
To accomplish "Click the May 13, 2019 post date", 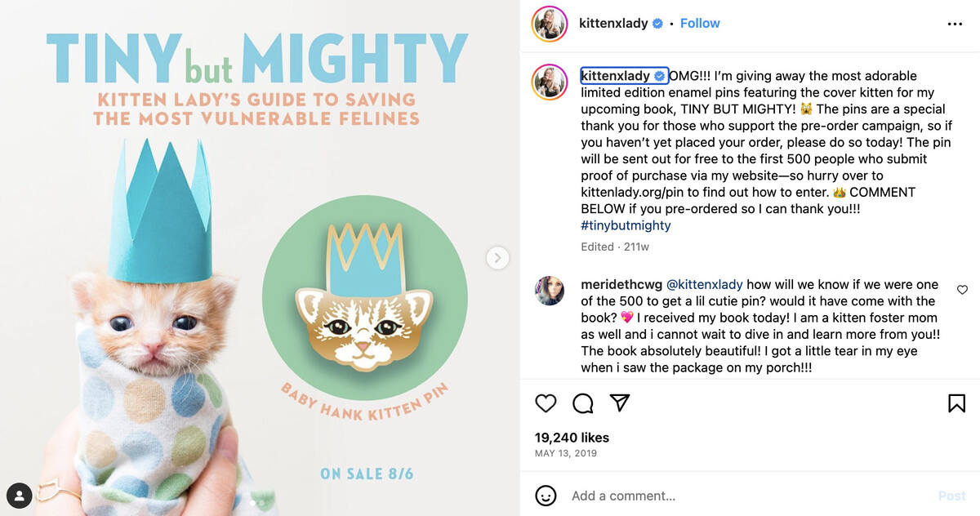I will coord(566,453).
